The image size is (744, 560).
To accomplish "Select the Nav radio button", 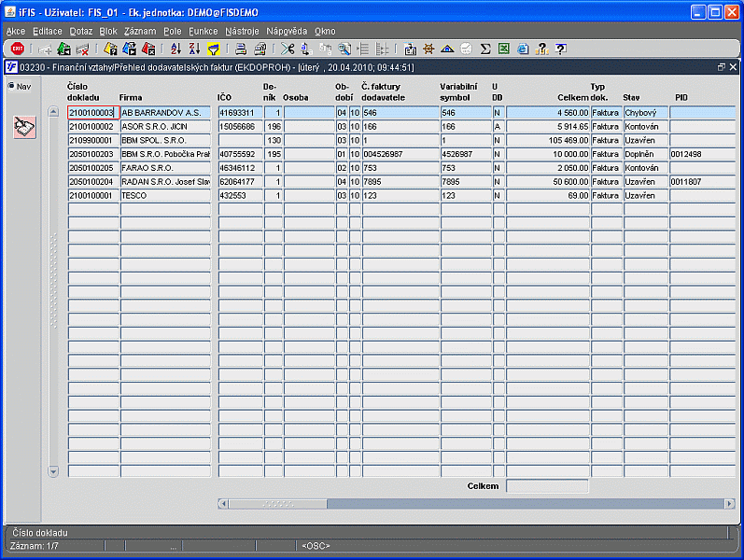I will click(11, 86).
